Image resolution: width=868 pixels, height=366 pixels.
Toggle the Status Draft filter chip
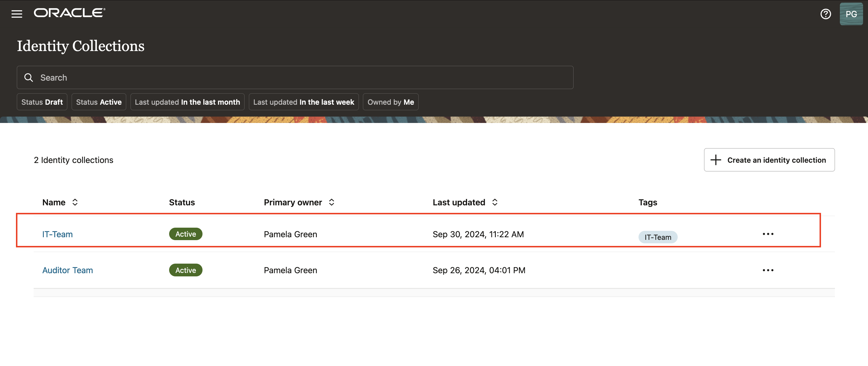(x=42, y=102)
